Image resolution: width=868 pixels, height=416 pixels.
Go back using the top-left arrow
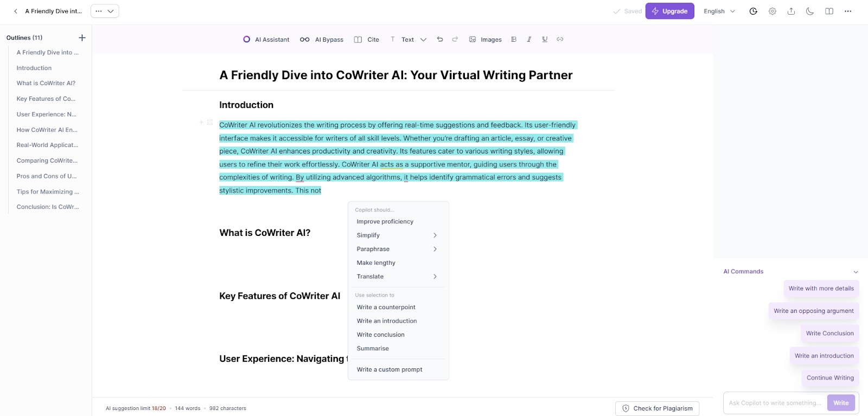pos(16,11)
